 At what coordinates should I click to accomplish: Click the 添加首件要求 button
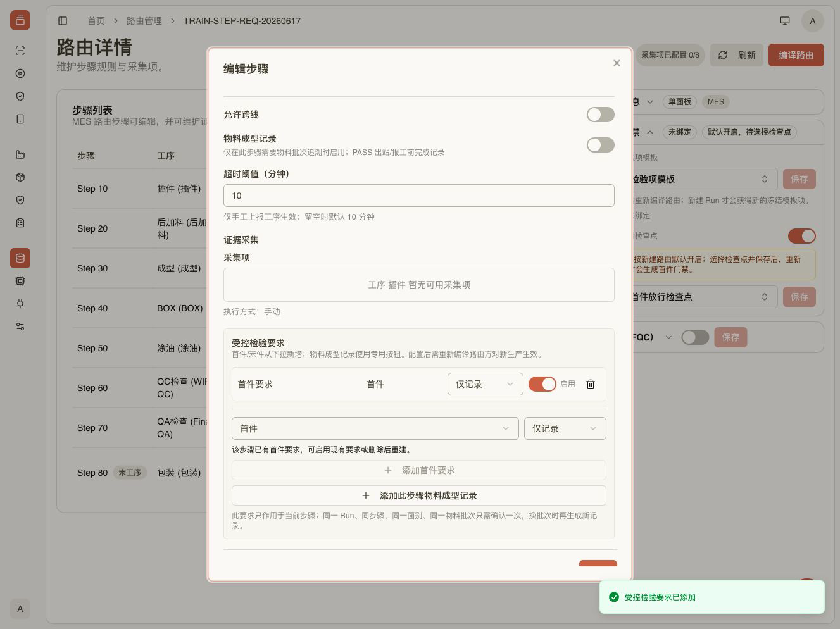pyautogui.click(x=419, y=470)
